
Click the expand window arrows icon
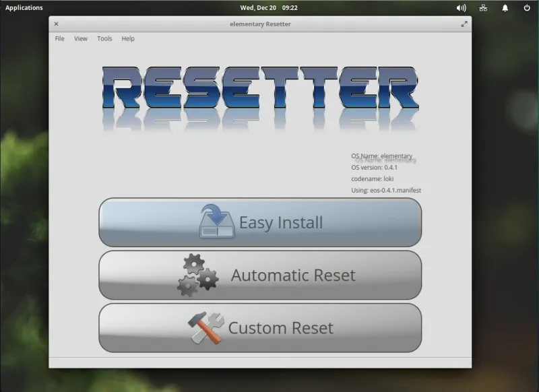pyautogui.click(x=465, y=24)
